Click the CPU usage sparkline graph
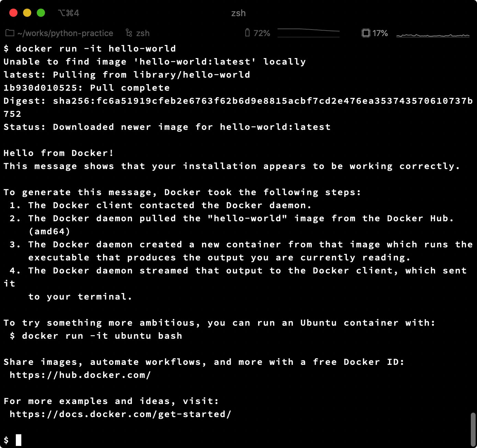Screen dimensions: 477x448 coord(433,35)
